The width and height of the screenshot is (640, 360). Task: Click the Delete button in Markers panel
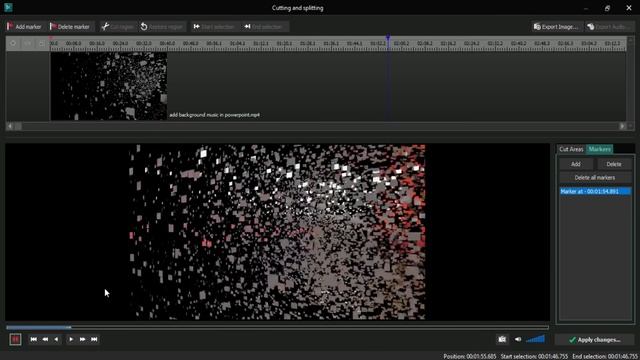click(614, 164)
